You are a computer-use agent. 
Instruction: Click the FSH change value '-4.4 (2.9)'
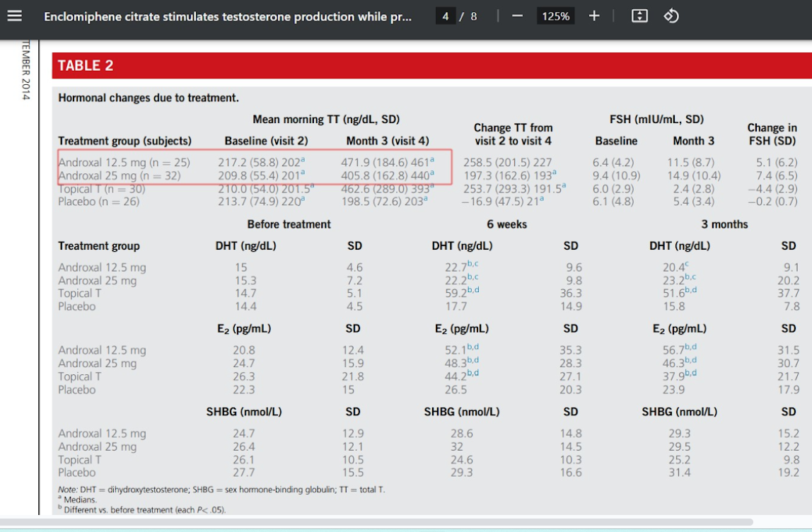point(772,189)
